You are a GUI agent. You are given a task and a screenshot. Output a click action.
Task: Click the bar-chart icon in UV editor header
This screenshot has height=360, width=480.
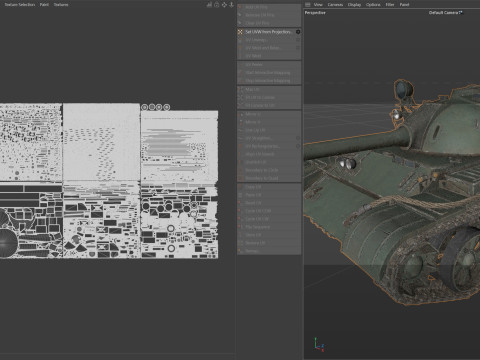tap(209, 5)
